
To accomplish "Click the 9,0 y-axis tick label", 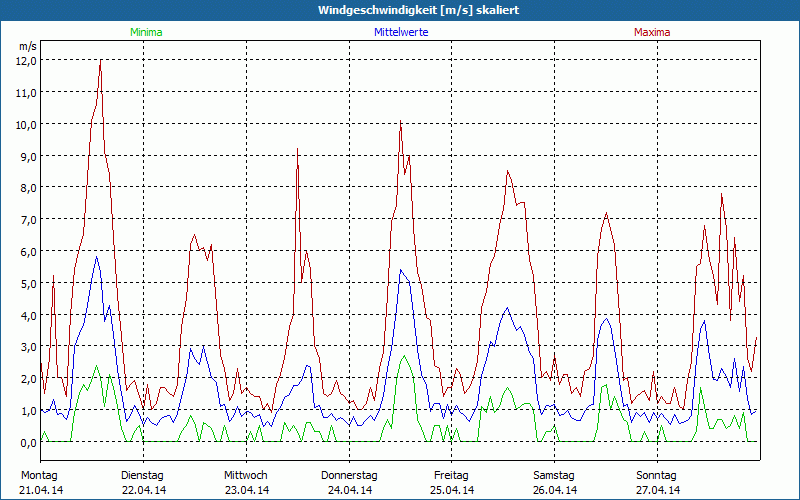I will pos(26,156).
